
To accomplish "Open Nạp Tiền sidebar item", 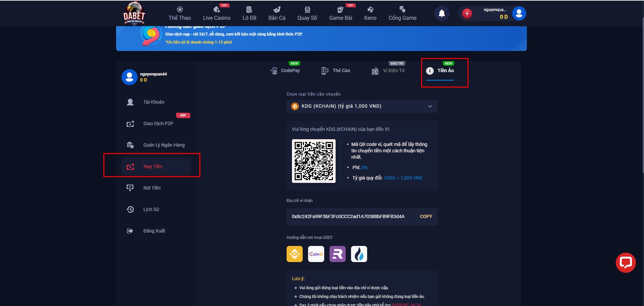I will pyautogui.click(x=156, y=166).
